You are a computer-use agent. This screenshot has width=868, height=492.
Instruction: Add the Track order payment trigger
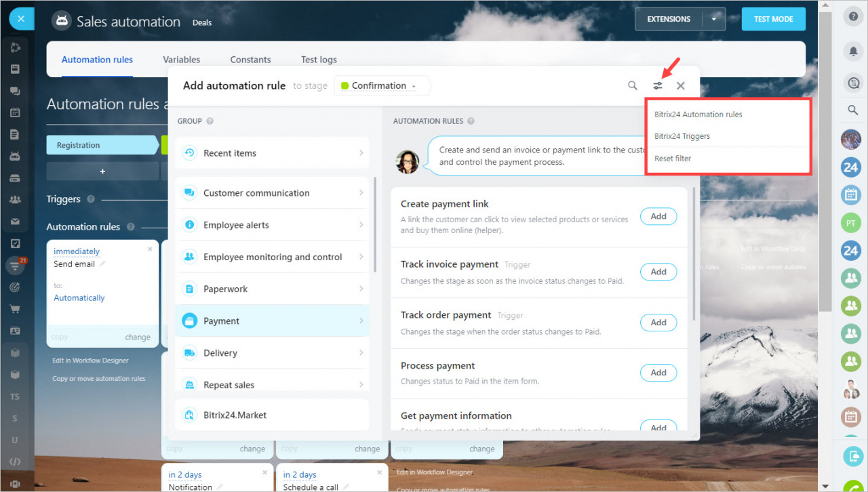pos(658,323)
